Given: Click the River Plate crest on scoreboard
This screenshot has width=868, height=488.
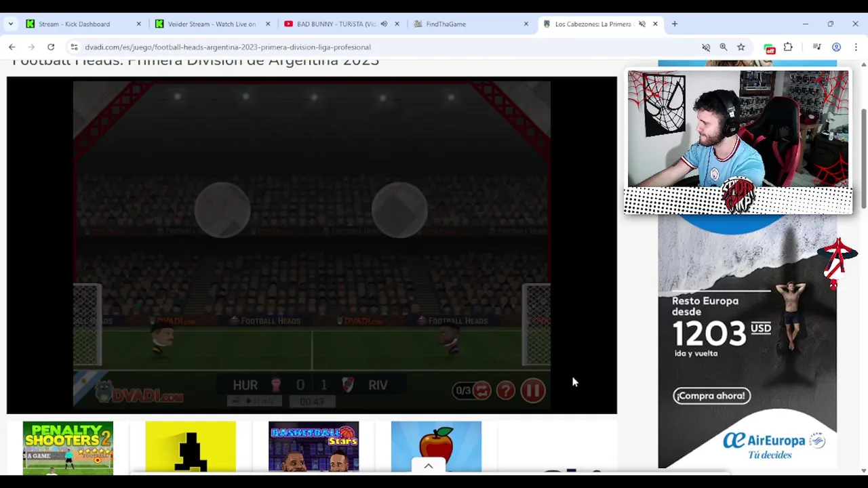Looking at the screenshot, I should pyautogui.click(x=348, y=385).
